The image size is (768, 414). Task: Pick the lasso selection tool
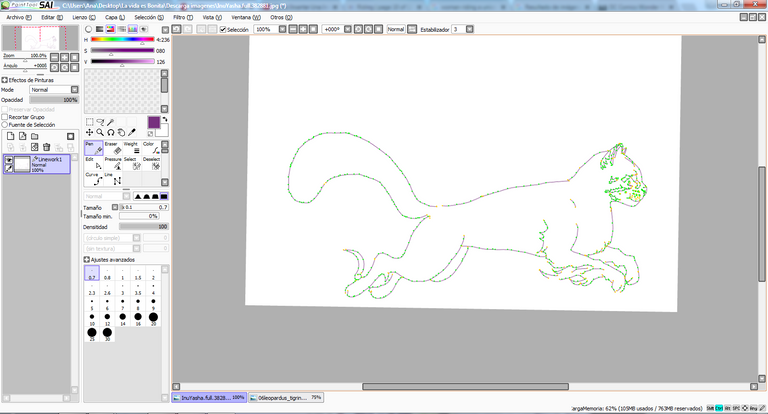[x=100, y=122]
